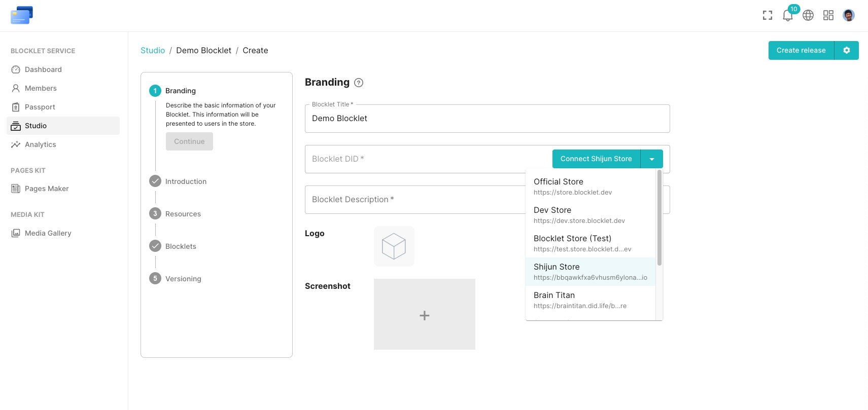868x410 pixels.
Task: Follow the Studio breadcrumb link
Action: coord(153,51)
